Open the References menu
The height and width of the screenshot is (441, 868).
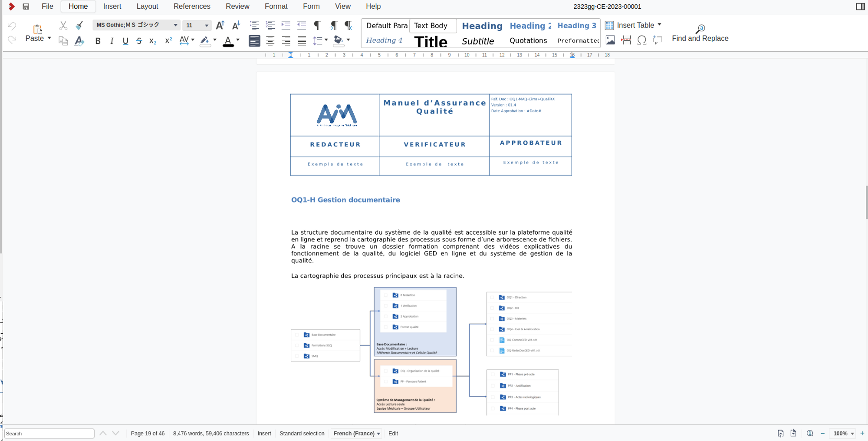click(192, 6)
